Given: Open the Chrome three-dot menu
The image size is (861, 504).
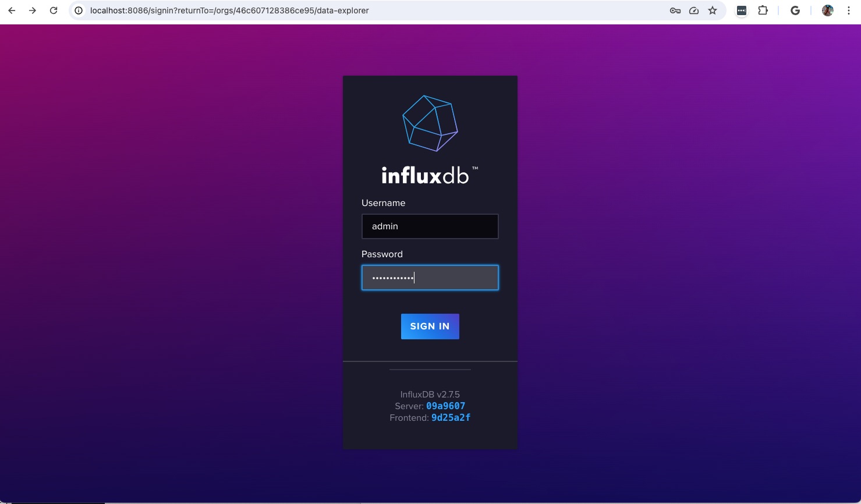Looking at the screenshot, I should [849, 10].
